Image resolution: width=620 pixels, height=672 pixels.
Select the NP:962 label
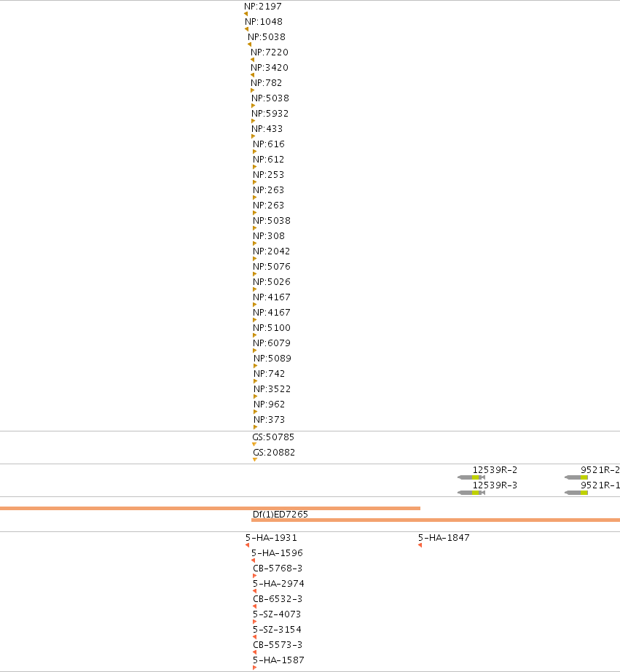coord(269,404)
